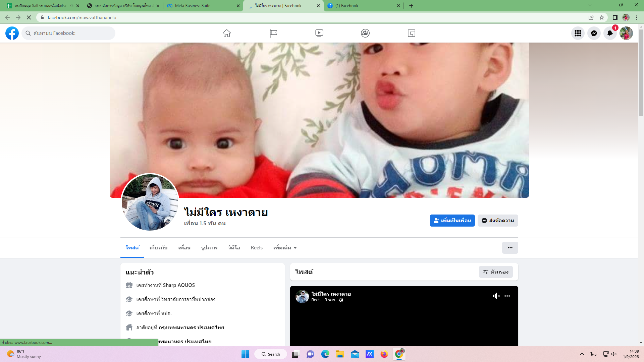Screen dimensions: 644x362
Task: Open Messenger chats icon
Action: [x=594, y=33]
